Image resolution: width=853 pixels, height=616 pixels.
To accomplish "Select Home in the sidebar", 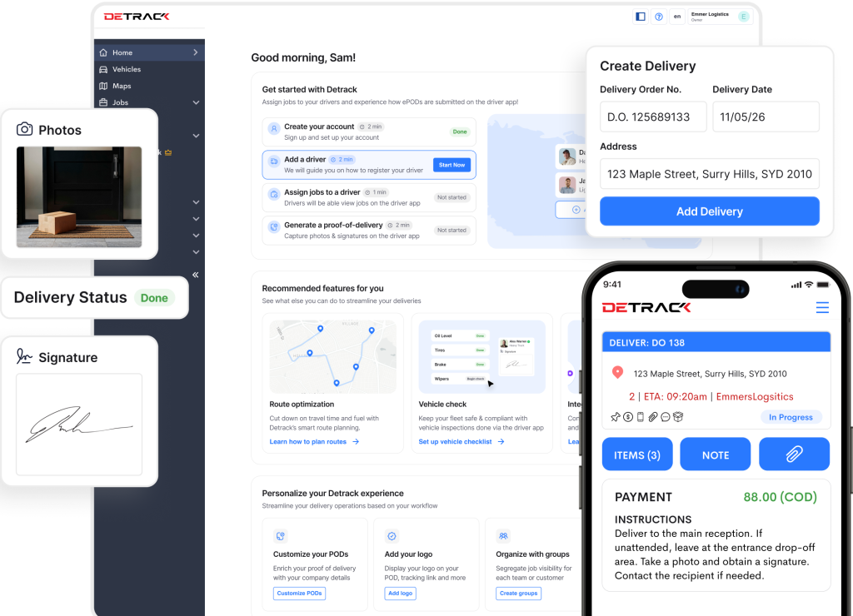I will click(x=149, y=52).
